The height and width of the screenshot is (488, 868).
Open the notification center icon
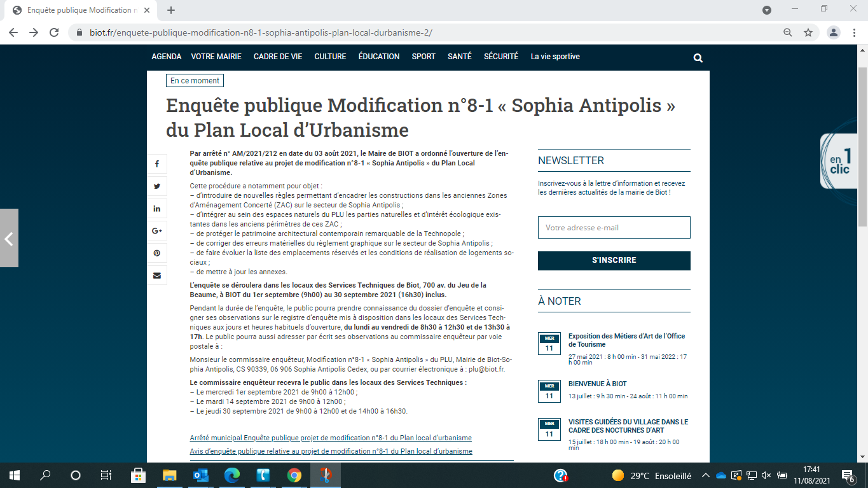pyautogui.click(x=848, y=475)
